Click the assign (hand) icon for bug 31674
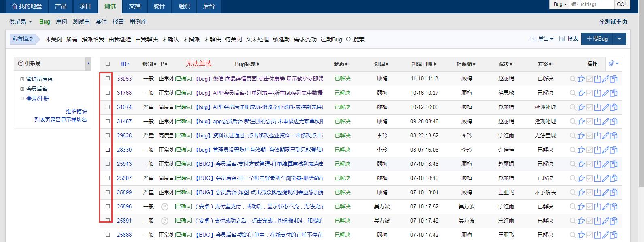Screen dimensions: 644x242 581,107
